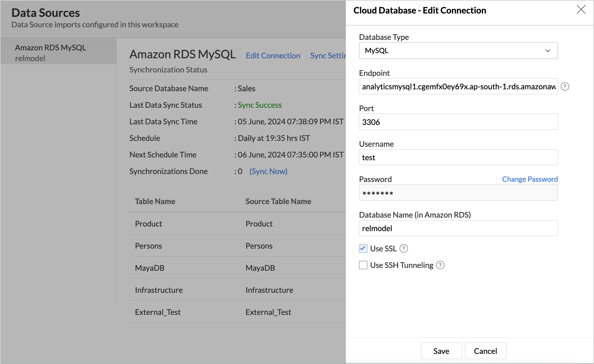Screen dimensions: 594x364
Task: Click the Password field
Action: (x=458, y=193)
